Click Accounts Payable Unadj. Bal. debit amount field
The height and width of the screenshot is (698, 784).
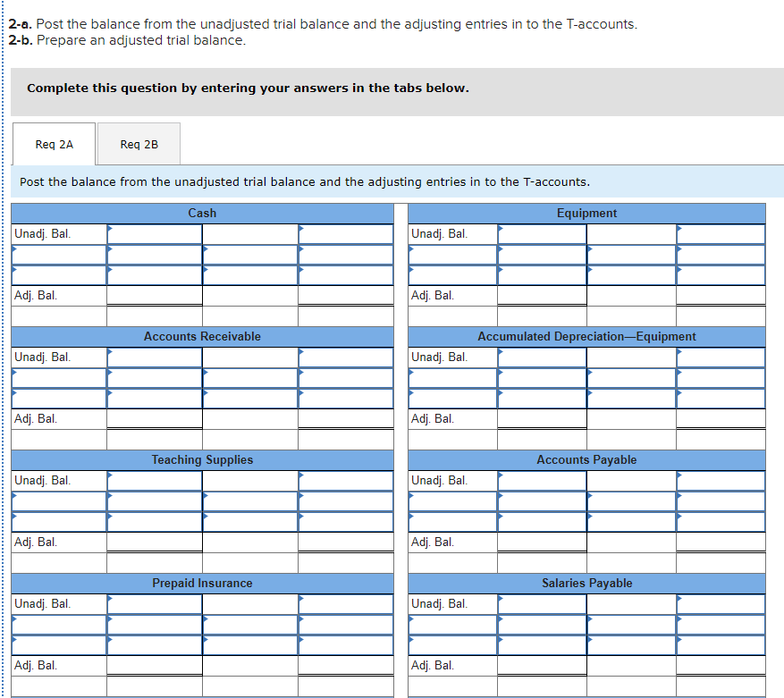pos(542,481)
